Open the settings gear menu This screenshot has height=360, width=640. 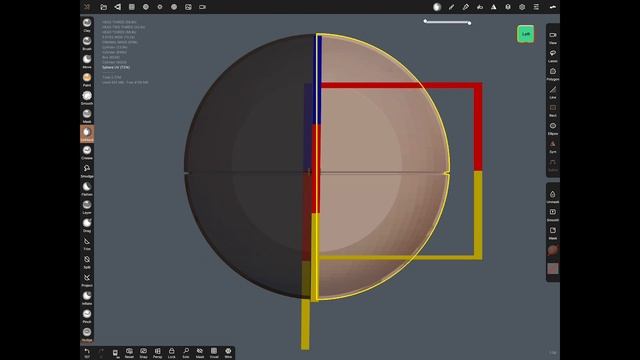522,7
